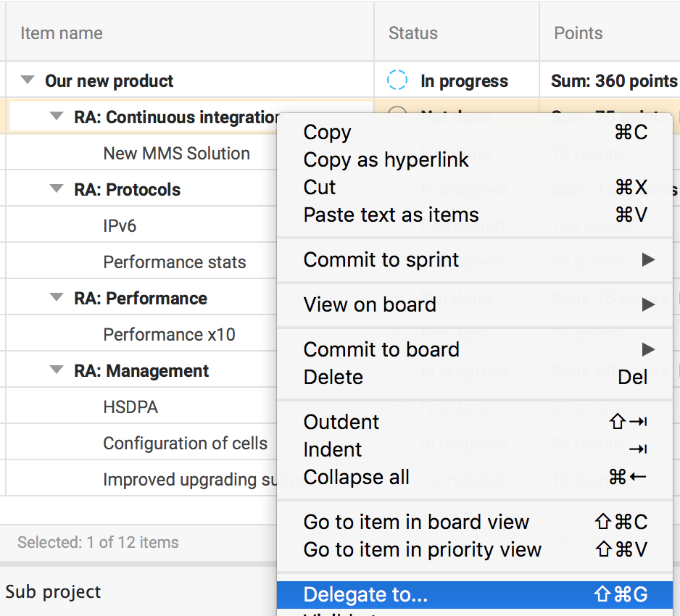
Task: Select Collapse all from the menu
Action: pyautogui.click(x=357, y=477)
